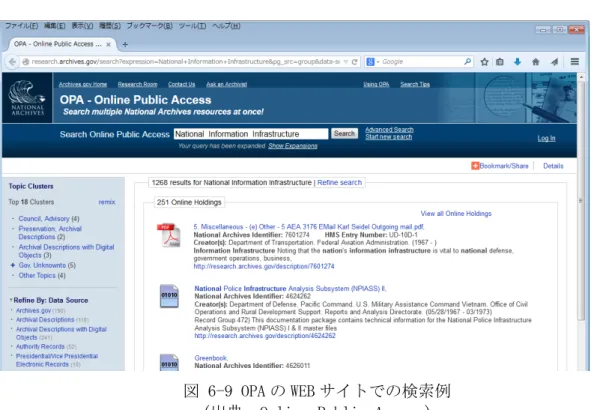Select Preservation, Archival Descriptions cluster

pos(50,233)
